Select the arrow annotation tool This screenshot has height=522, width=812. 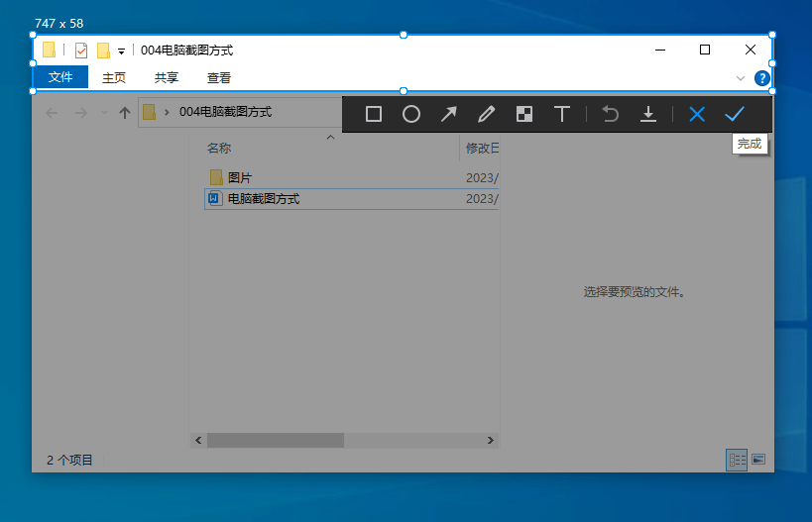click(x=448, y=114)
